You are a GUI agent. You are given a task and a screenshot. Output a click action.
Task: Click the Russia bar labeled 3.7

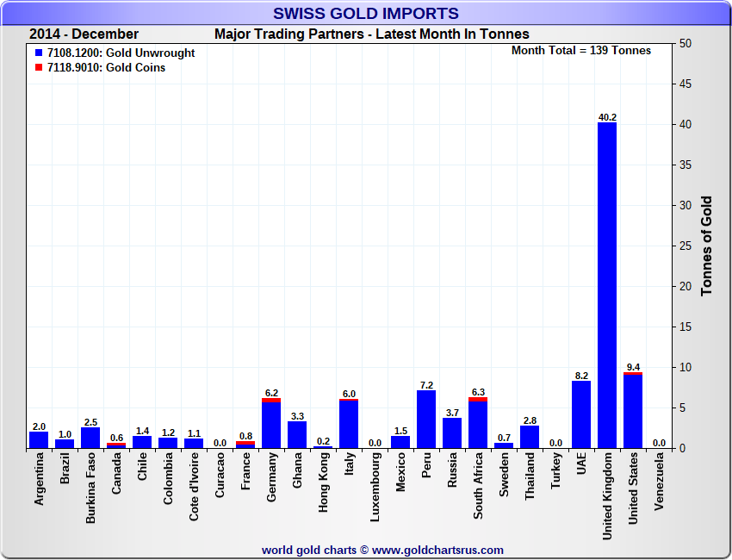pos(452,433)
